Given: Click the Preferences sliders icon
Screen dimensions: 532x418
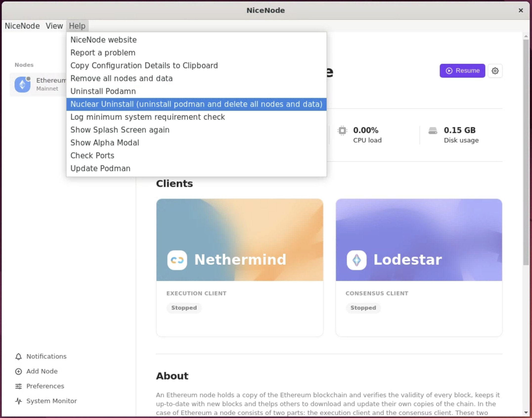Looking at the screenshot, I should click(x=19, y=386).
